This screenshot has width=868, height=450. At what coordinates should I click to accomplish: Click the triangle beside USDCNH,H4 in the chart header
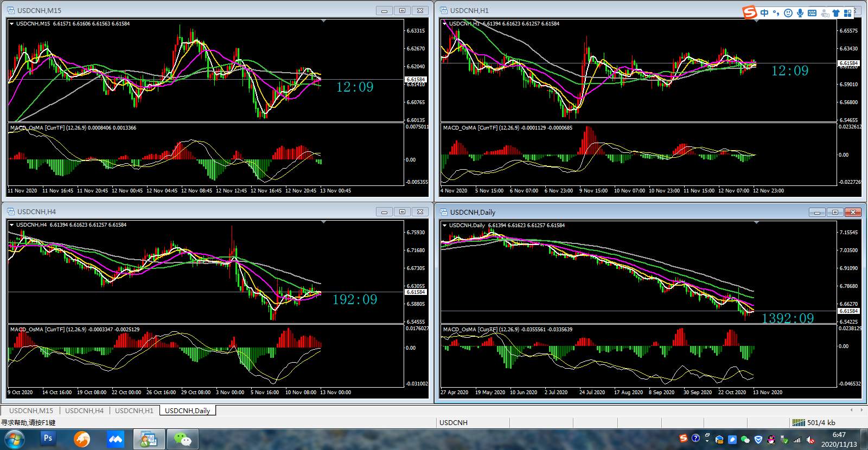pyautogui.click(x=11, y=224)
